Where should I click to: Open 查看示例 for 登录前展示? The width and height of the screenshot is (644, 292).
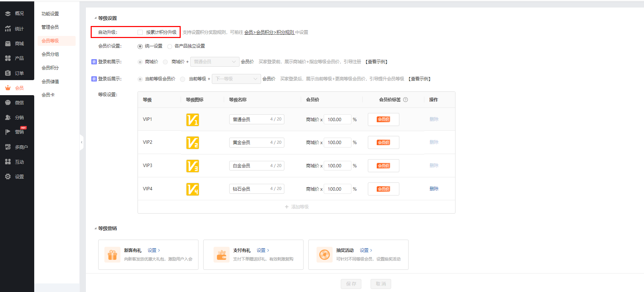(376, 62)
